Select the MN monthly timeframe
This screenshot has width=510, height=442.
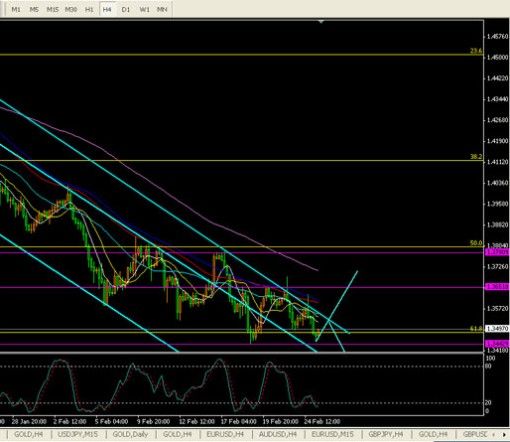pos(162,10)
